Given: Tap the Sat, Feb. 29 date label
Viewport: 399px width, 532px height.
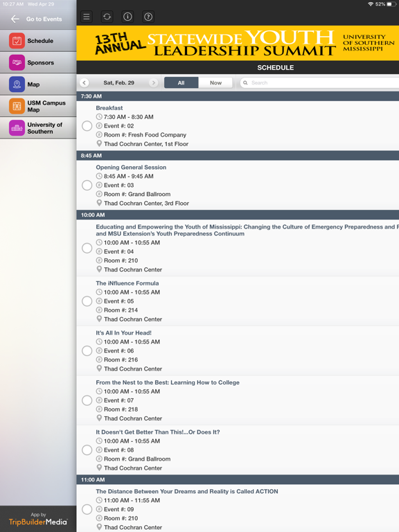Looking at the screenshot, I should tap(118, 83).
